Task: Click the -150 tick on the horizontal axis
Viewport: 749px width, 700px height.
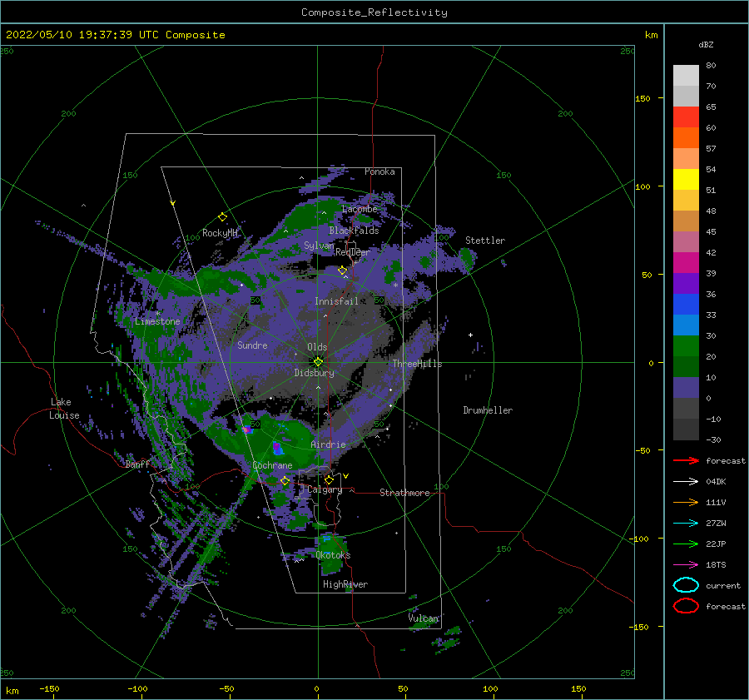Action: [50, 688]
